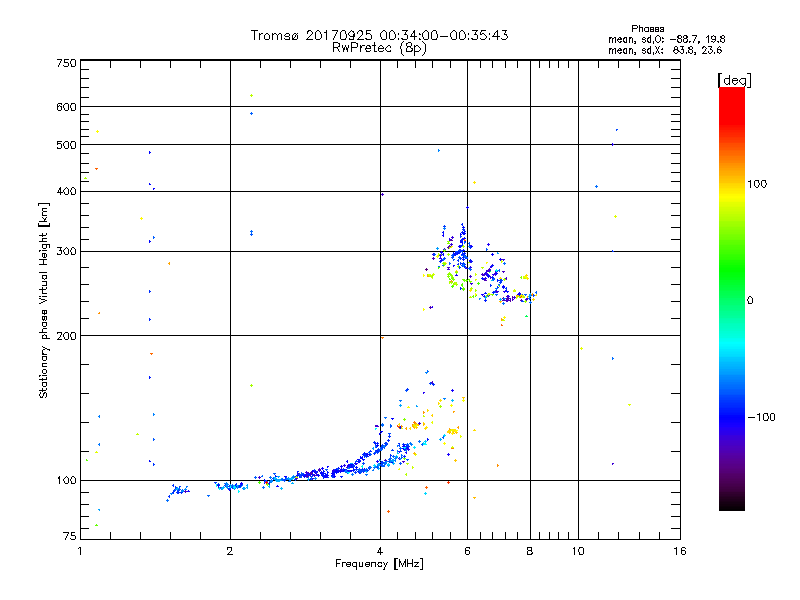Click the "Frequency [MHz]" axis label
Image resolution: width=800 pixels, height=600 pixels.
point(379,564)
